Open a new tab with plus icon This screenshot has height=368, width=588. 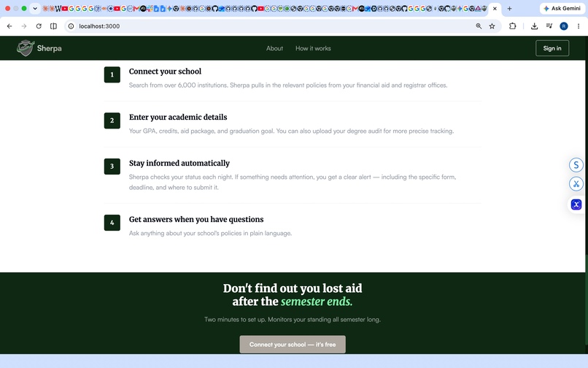(509, 8)
